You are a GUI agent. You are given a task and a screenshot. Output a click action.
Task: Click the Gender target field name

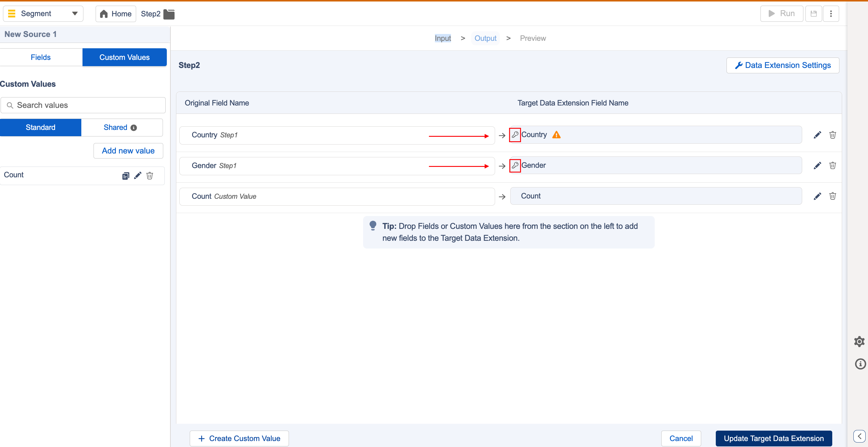tap(534, 165)
